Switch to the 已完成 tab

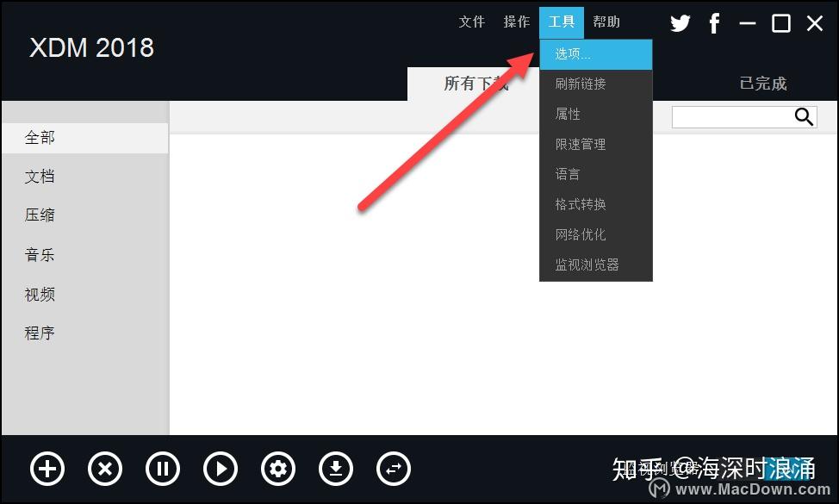(762, 83)
